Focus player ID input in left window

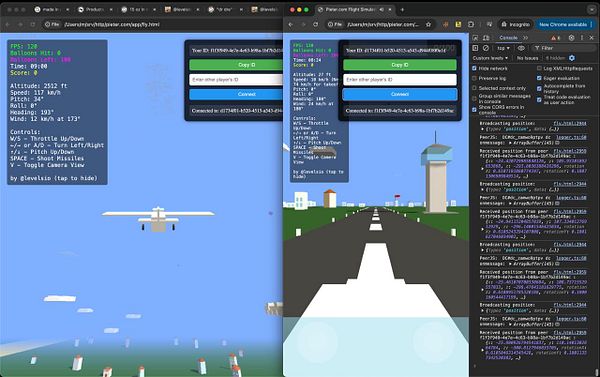pos(236,80)
